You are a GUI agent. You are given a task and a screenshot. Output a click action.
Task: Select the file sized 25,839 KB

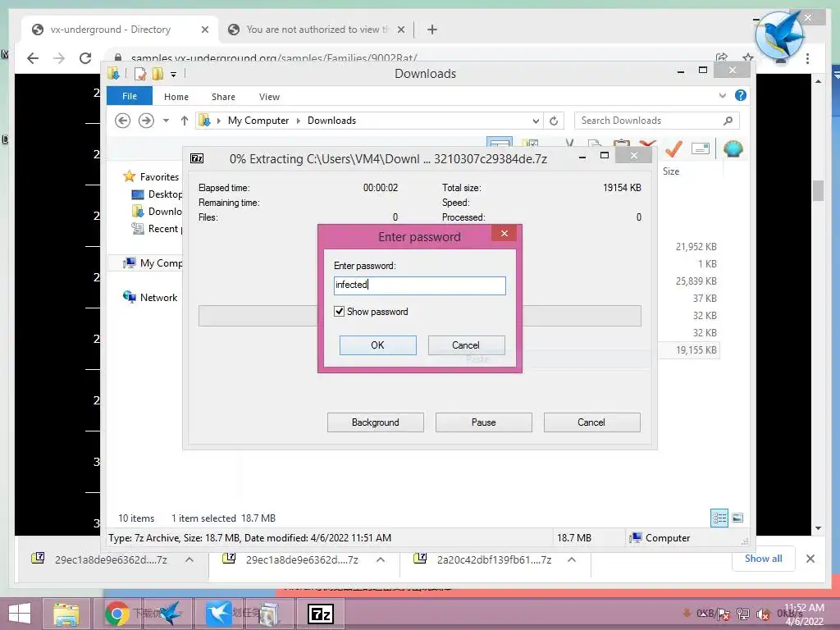696,281
